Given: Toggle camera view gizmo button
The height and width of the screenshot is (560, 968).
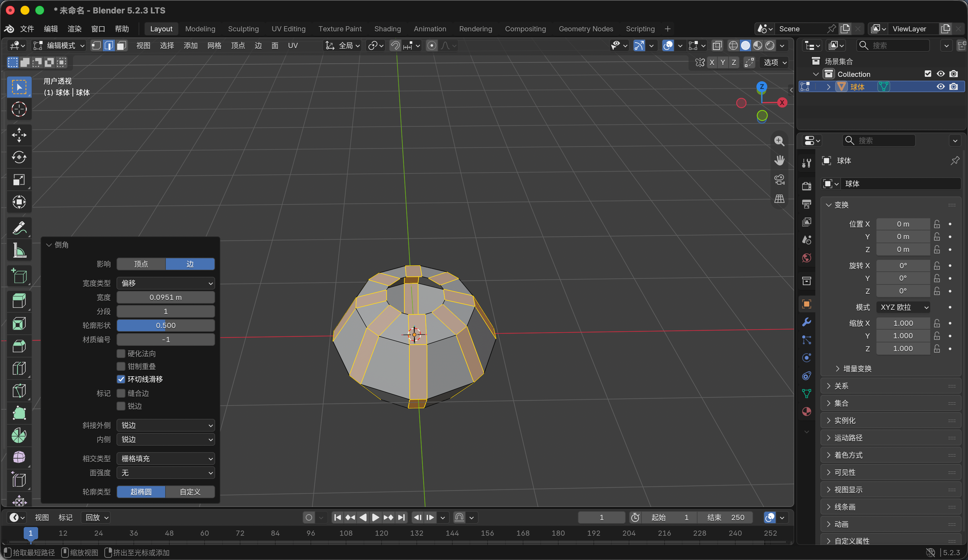Looking at the screenshot, I should 779,180.
